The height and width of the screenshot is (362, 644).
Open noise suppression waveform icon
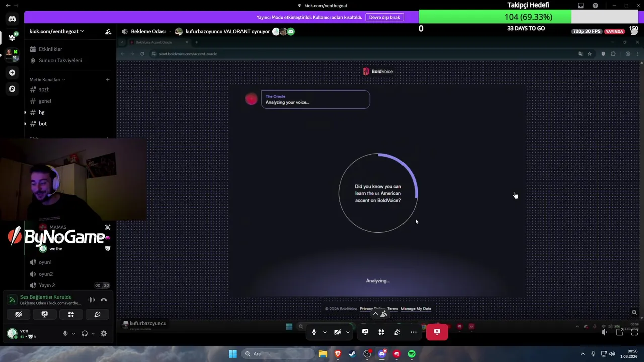(x=91, y=300)
